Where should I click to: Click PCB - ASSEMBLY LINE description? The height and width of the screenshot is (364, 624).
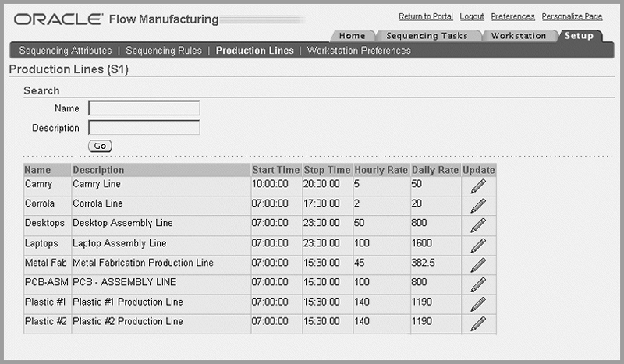(x=125, y=282)
